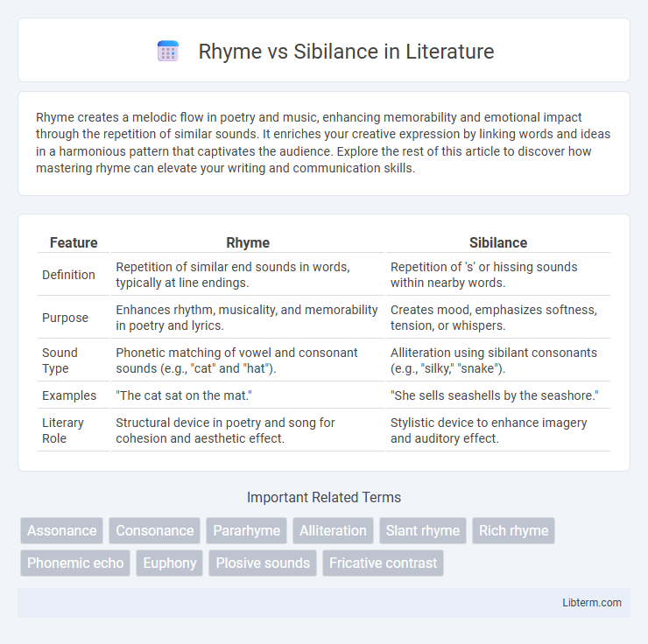The image size is (648, 644).
Task: Click the cell starting 'Enhances rhythm, musicality'
Action: click(247, 318)
